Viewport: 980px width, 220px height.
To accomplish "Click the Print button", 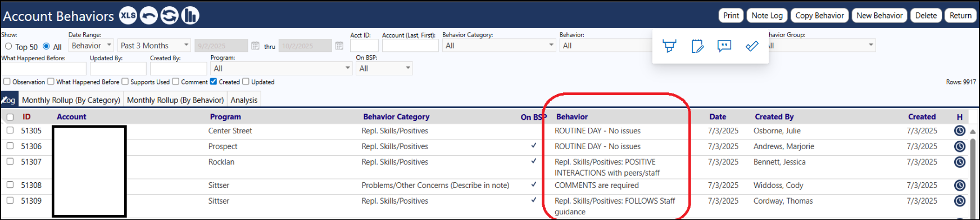I will coord(731,16).
